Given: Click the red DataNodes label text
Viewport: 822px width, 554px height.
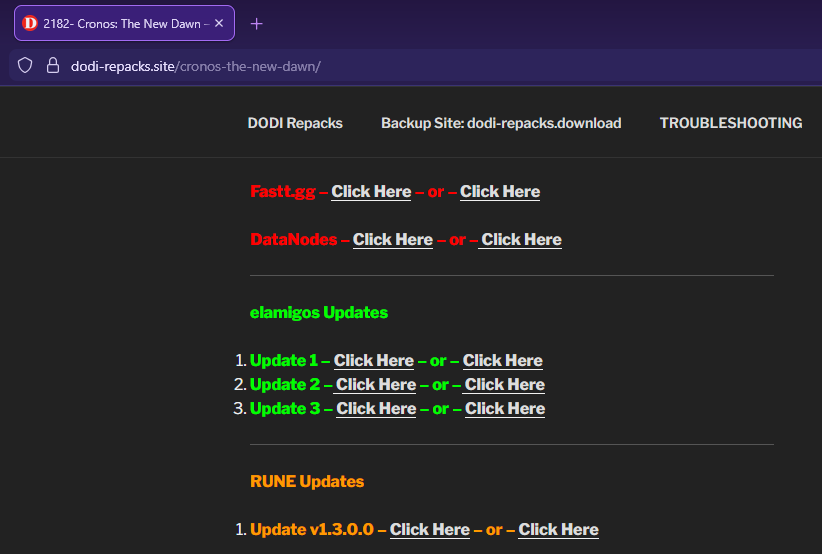Looking at the screenshot, I should (x=294, y=240).
